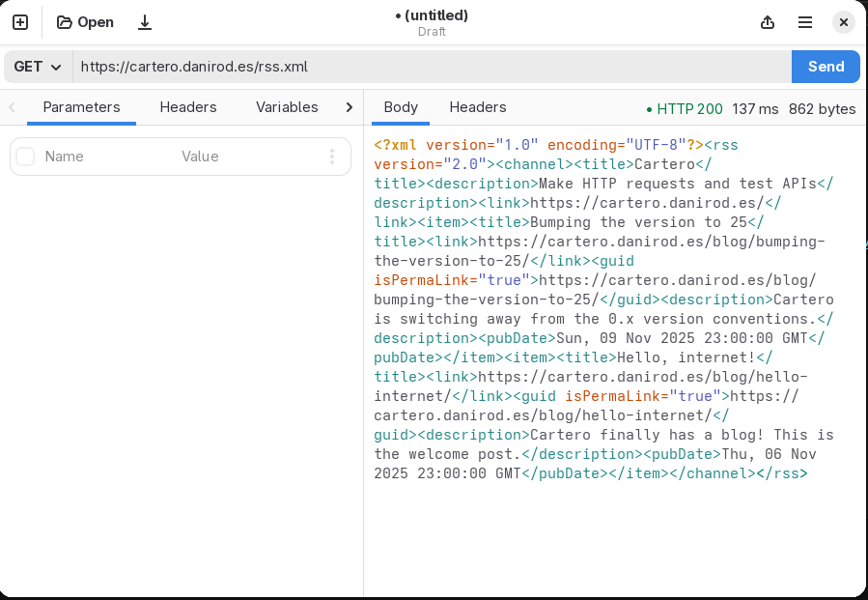This screenshot has width=868, height=600.
Task: Export the request via the share icon
Action: (x=768, y=21)
